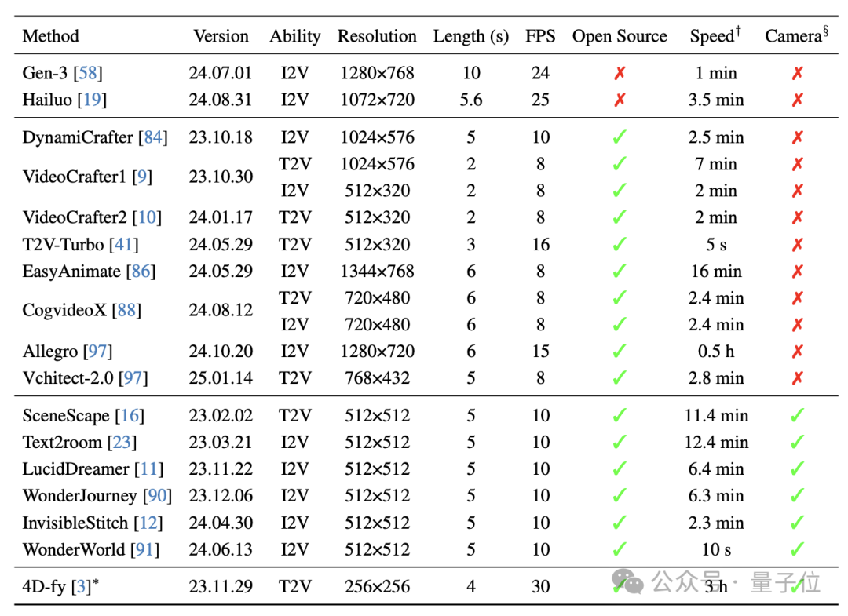
Task: Click SceneScape's green Camera check mark
Action: (x=797, y=414)
